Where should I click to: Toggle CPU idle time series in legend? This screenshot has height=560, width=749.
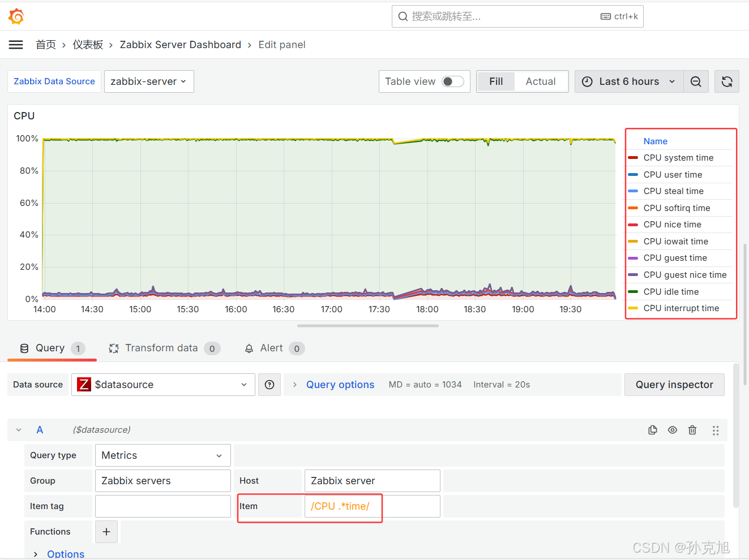tap(671, 292)
